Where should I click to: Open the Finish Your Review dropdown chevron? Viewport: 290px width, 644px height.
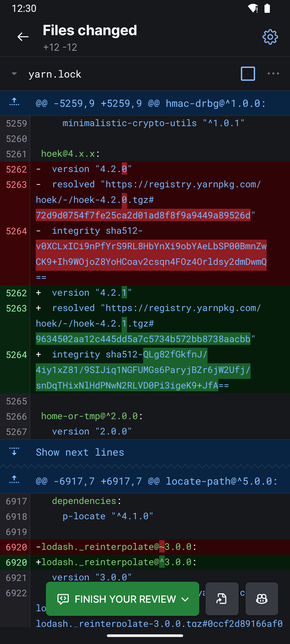185,599
